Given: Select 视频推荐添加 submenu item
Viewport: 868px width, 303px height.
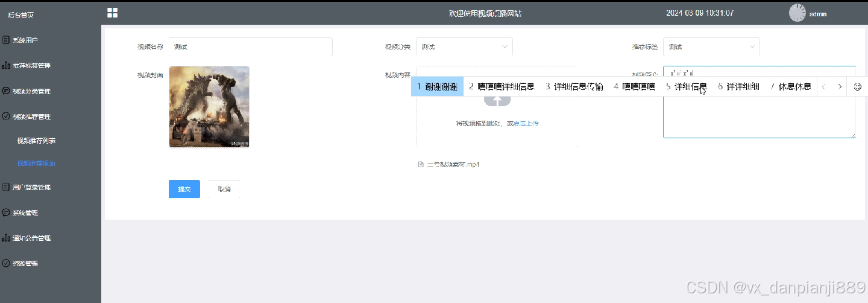Looking at the screenshot, I should [36, 163].
